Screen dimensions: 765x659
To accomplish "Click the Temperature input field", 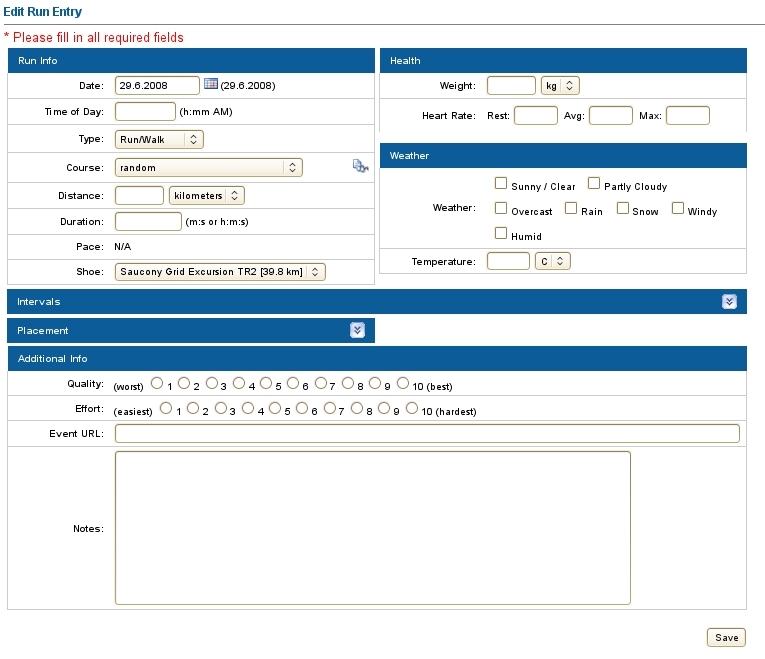I will click(x=508, y=261).
